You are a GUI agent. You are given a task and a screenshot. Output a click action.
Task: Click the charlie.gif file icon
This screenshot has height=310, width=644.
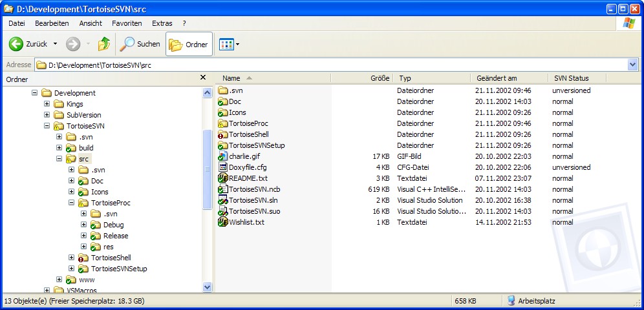223,156
